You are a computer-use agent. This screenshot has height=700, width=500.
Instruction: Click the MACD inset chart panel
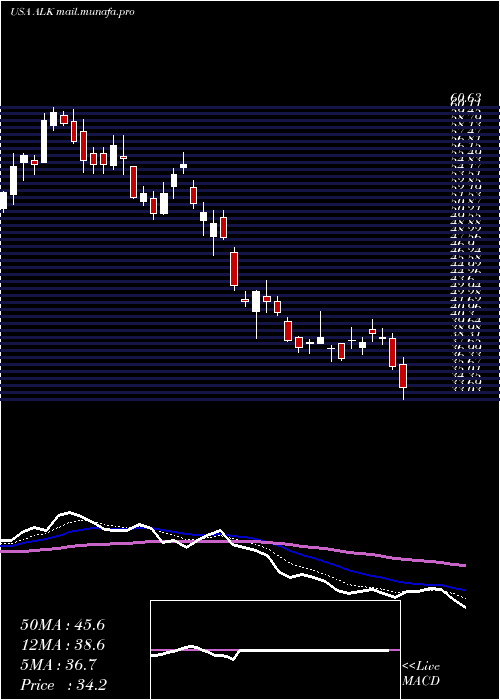click(x=275, y=650)
